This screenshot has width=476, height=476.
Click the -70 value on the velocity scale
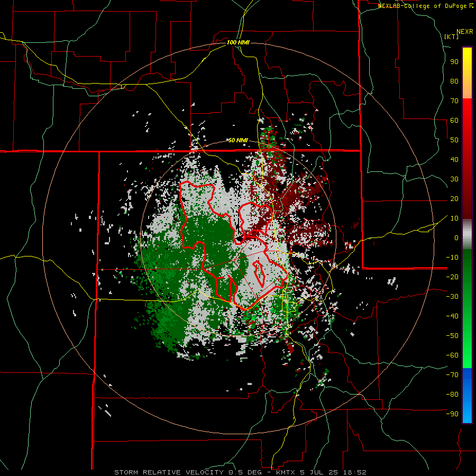452,374
